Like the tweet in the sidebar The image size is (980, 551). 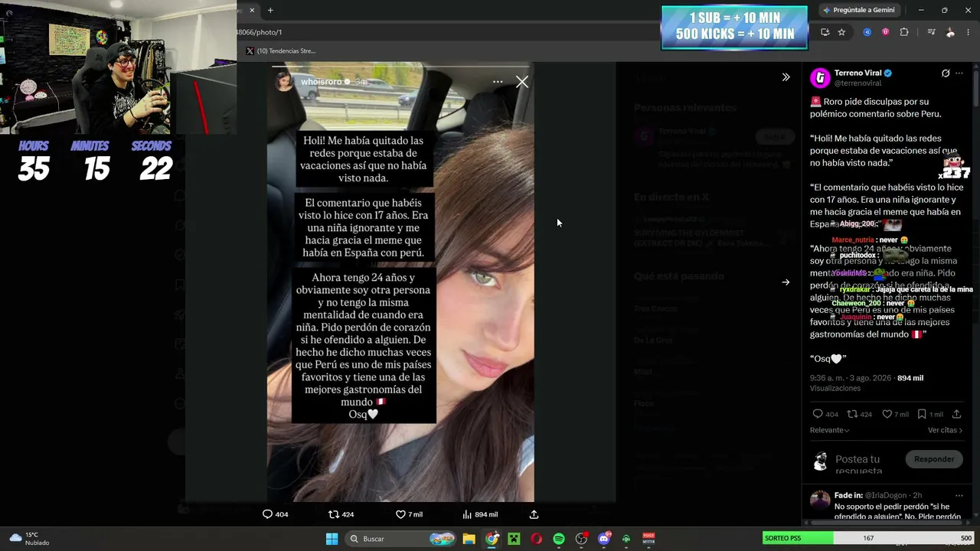(x=887, y=414)
